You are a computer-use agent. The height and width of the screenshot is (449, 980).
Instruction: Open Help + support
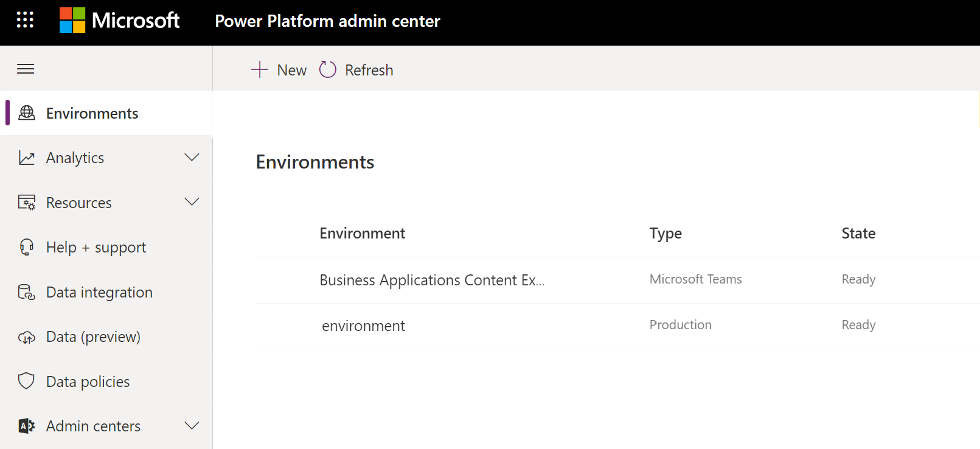(106, 247)
